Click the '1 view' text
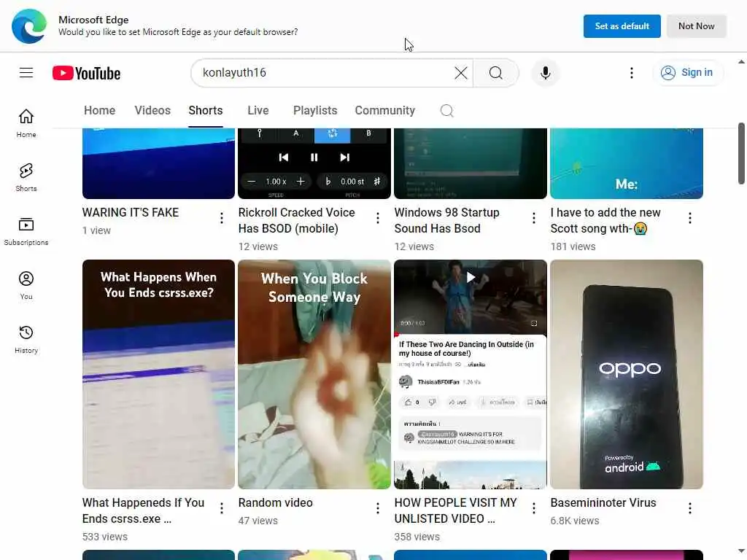Screen dimensions: 747x560 (96, 230)
